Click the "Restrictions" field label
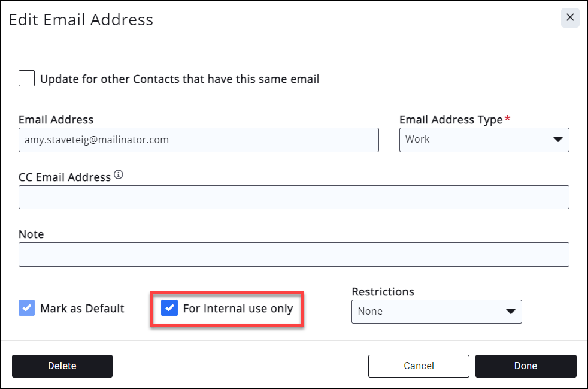 tap(383, 292)
